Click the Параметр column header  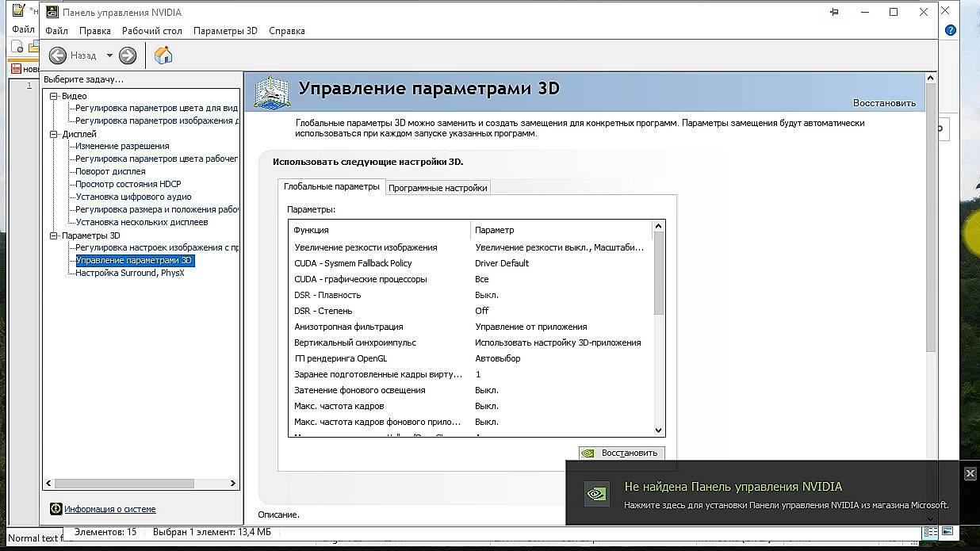[561, 230]
